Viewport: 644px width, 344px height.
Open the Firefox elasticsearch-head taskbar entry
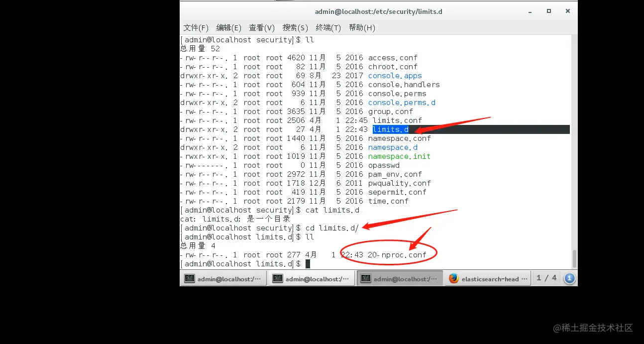pyautogui.click(x=488, y=279)
